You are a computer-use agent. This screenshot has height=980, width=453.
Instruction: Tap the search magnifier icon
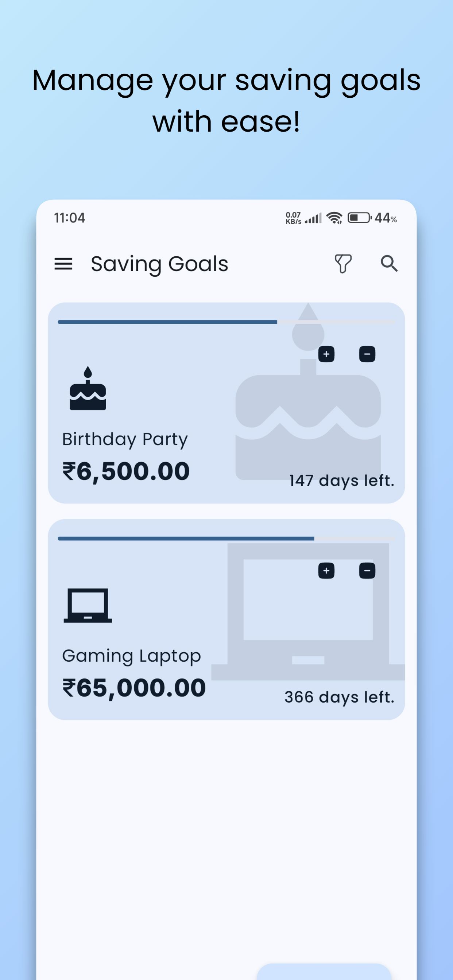pyautogui.click(x=389, y=264)
